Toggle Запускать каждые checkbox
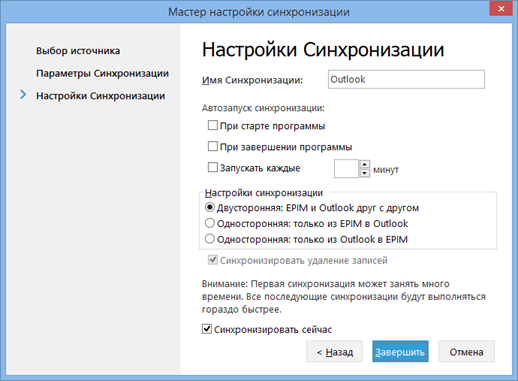This screenshot has height=381, width=518. 213,167
